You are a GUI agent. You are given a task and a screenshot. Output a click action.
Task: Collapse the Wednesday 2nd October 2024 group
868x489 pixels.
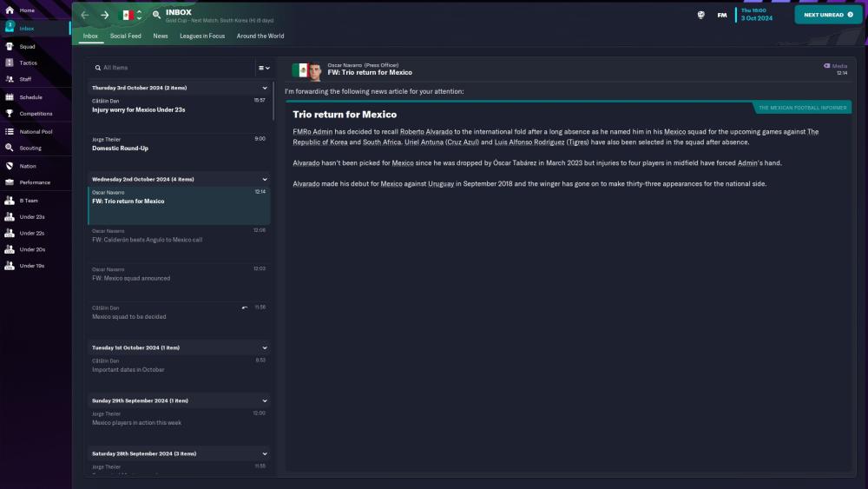pos(265,179)
